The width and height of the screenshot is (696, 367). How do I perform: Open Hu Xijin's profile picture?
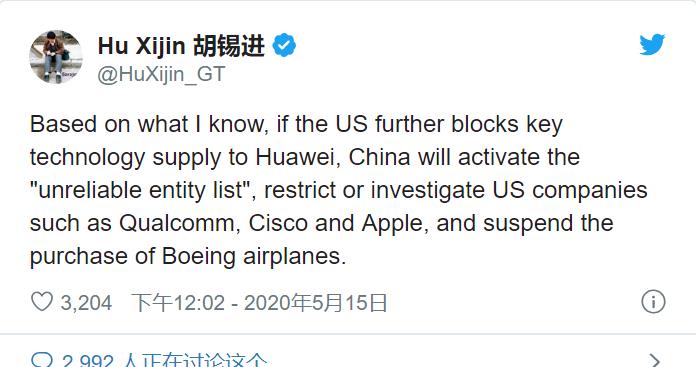pos(56,56)
